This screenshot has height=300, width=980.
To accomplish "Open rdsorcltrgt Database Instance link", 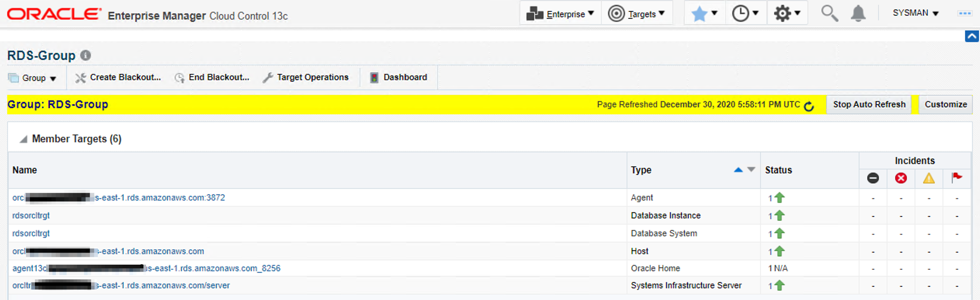I will 31,216.
